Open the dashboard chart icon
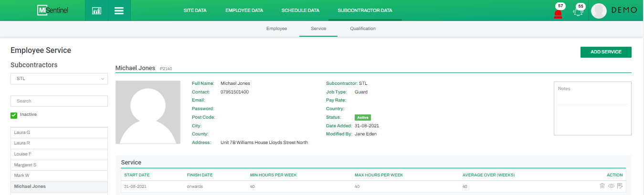The image size is (644, 195). [96, 10]
